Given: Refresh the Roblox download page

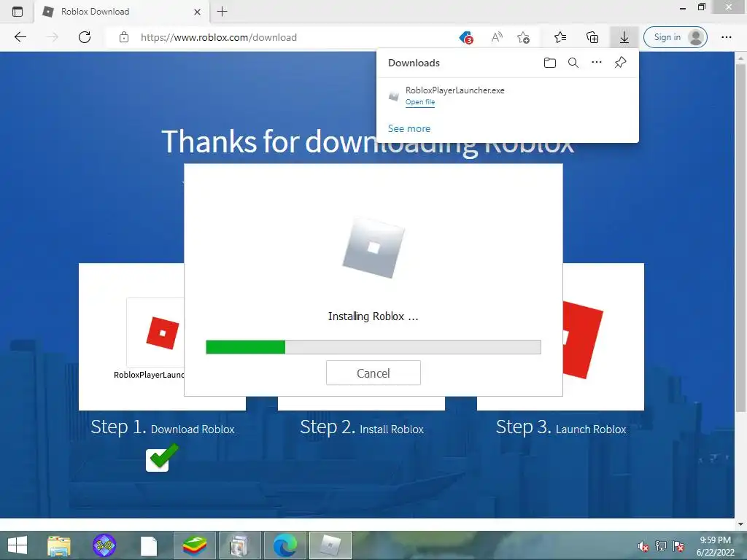Looking at the screenshot, I should [x=85, y=37].
